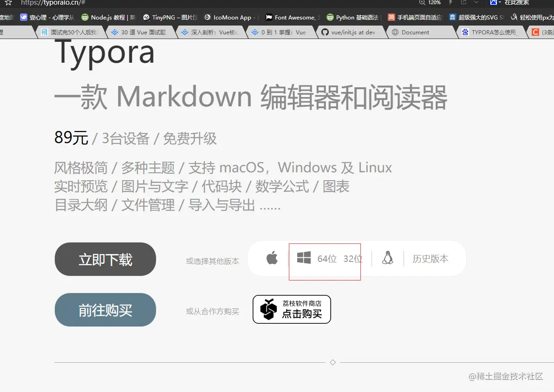Switch to 深入剖析：Vue核心 tab
Viewport: 554px width, 392px height.
210,32
